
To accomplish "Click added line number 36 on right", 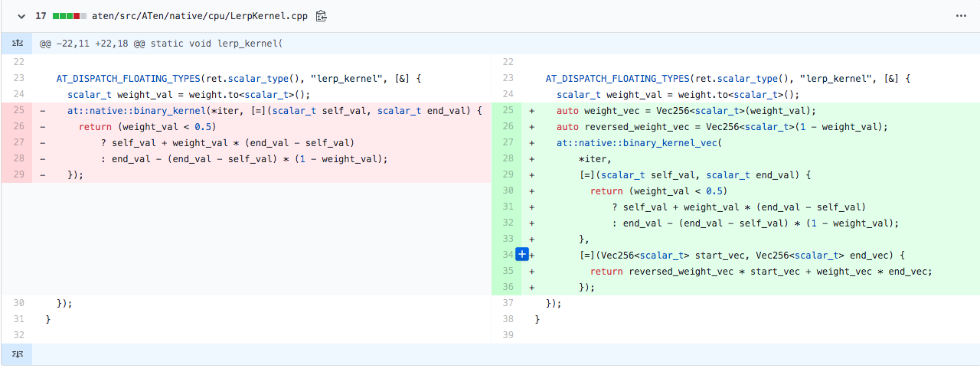I will [508, 288].
